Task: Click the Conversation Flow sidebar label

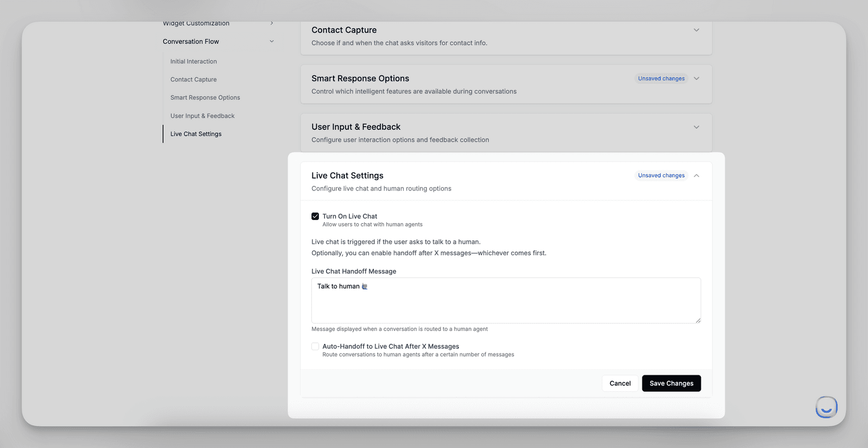Action: click(x=191, y=41)
